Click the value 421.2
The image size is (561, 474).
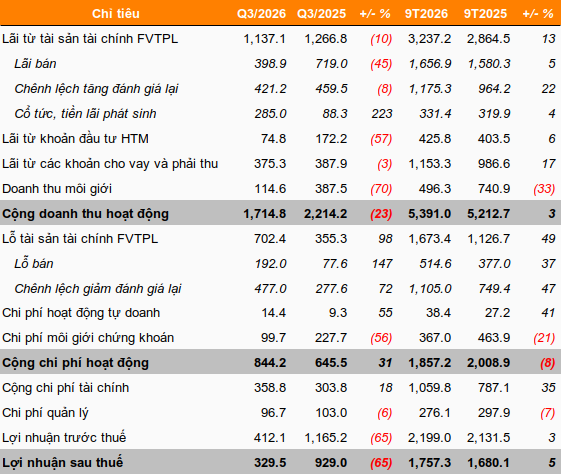pos(270,89)
